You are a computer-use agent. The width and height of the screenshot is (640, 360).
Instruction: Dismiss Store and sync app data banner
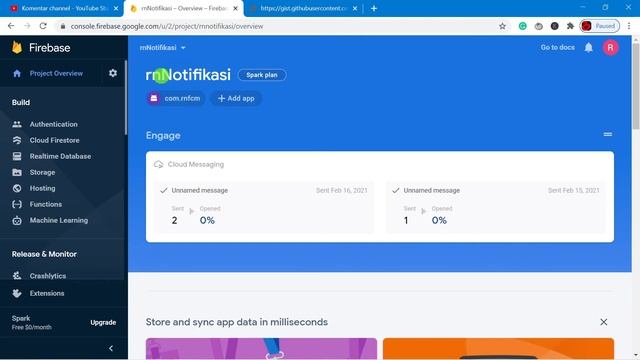[604, 322]
